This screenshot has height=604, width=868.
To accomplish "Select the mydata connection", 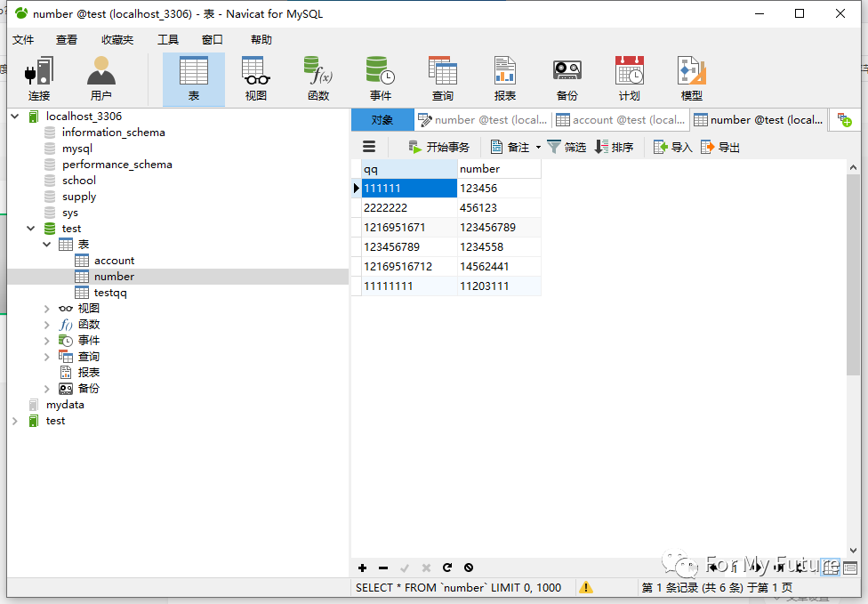I will [x=65, y=405].
